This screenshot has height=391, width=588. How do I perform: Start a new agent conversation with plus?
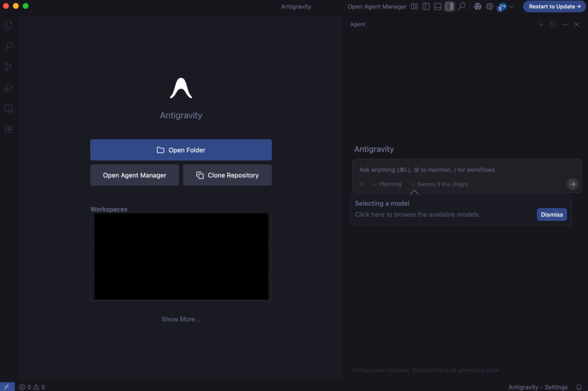click(x=540, y=25)
